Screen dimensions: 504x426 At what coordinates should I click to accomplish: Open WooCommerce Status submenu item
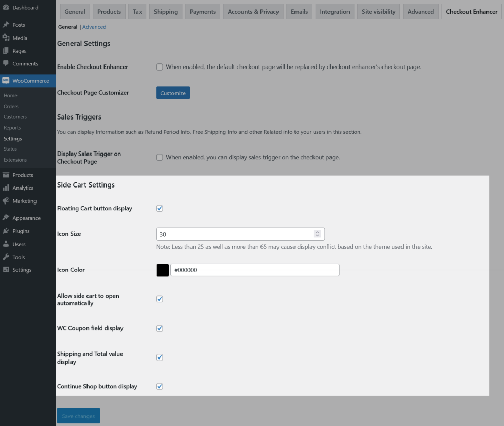[x=10, y=149]
